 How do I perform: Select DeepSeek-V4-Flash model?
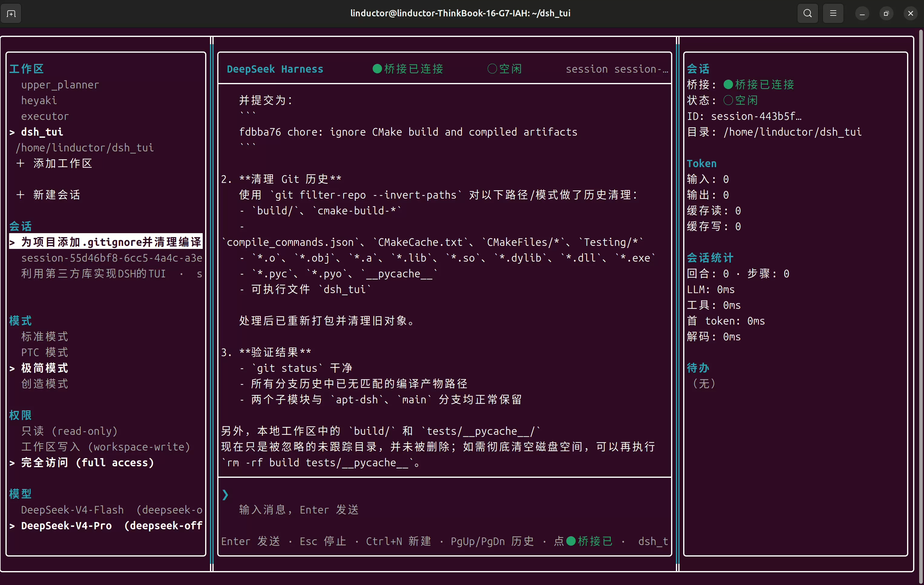pyautogui.click(x=111, y=510)
